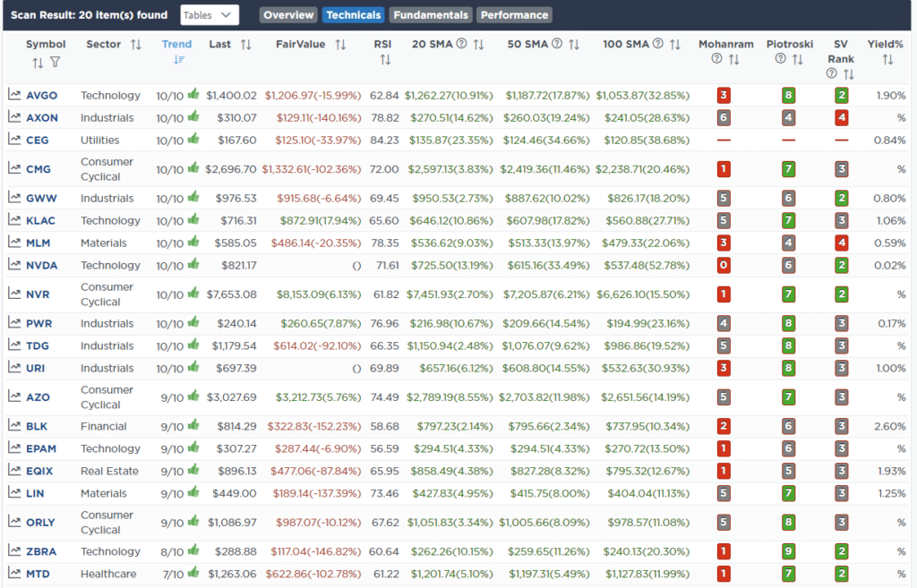Screen dimensions: 917x588
Task: Open the chart icon for NVR
Action: point(14,294)
